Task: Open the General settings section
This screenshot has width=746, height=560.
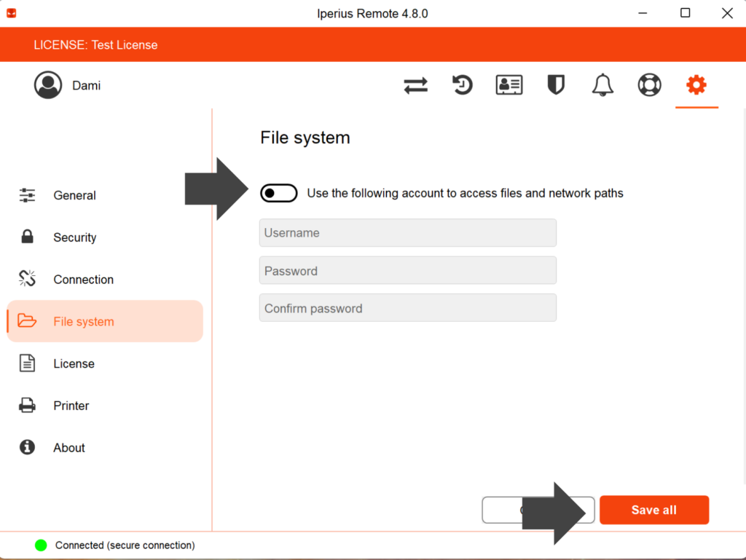Action: (105, 195)
